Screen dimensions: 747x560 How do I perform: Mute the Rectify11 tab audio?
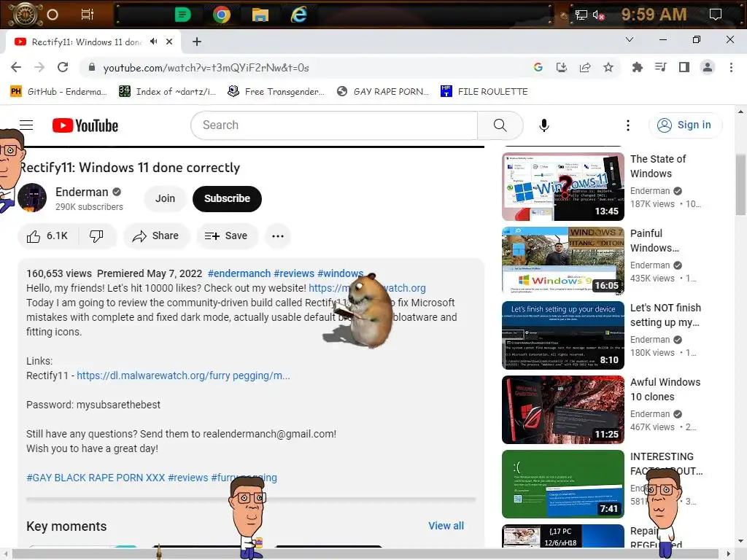153,42
